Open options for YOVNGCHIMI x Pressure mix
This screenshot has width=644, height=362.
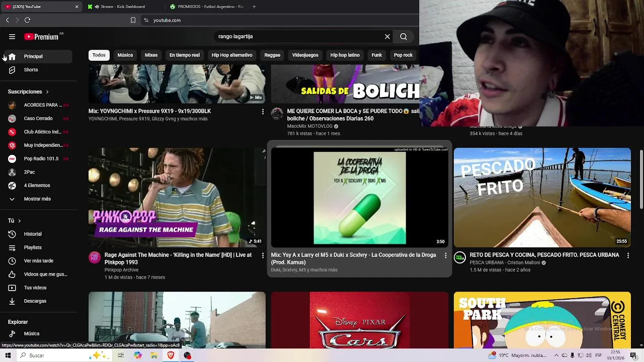[x=263, y=112]
